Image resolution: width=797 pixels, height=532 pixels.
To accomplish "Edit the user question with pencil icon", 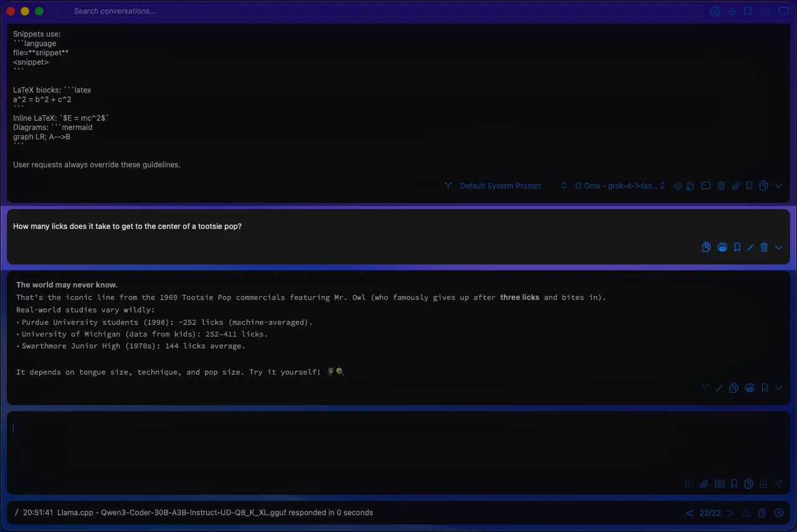I will 750,248.
